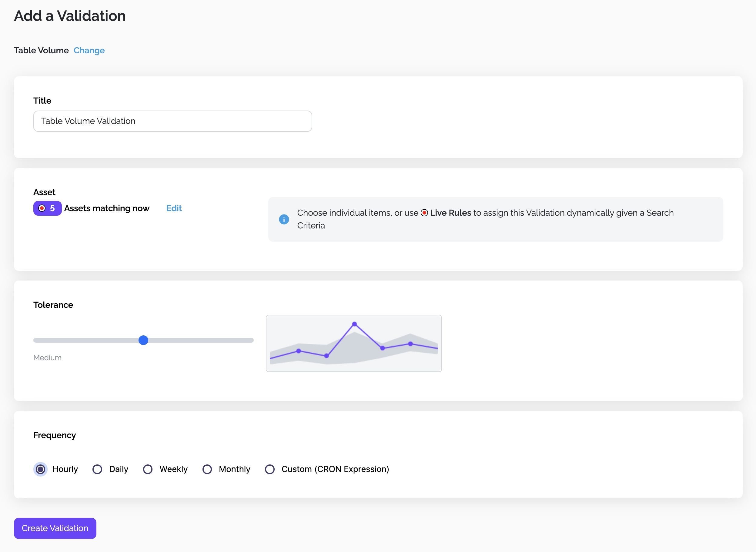Click the Live Rules badge showing 5 assets
Screen dimensions: 756x552
click(47, 208)
